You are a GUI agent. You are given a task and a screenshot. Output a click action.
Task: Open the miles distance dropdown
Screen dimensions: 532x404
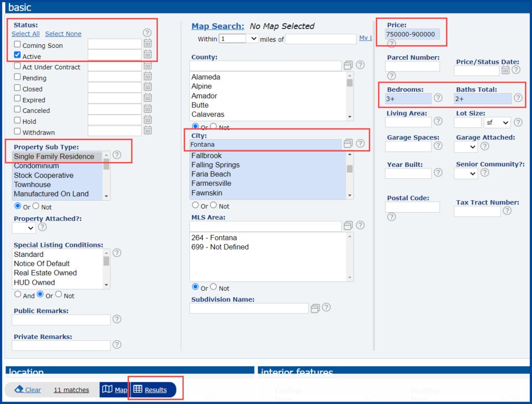coord(238,38)
